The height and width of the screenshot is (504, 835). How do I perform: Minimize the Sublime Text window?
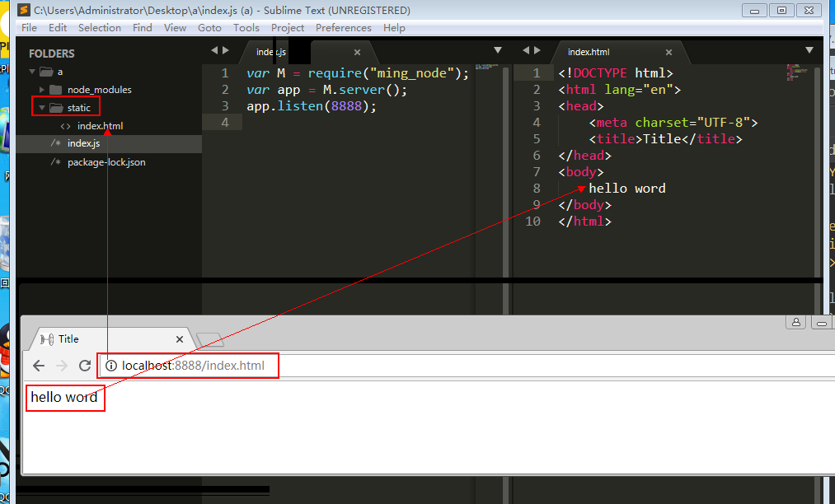click(754, 10)
